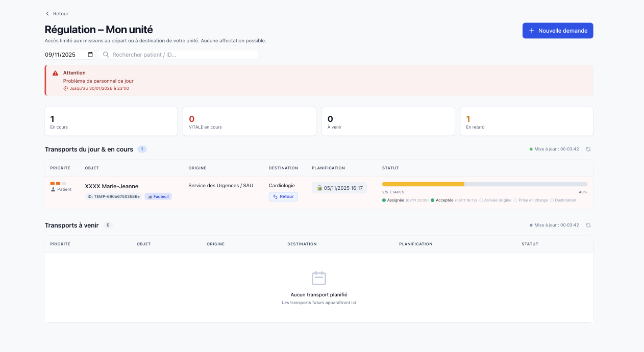
Task: Open the calendar picker in the date field
Action: (90, 55)
